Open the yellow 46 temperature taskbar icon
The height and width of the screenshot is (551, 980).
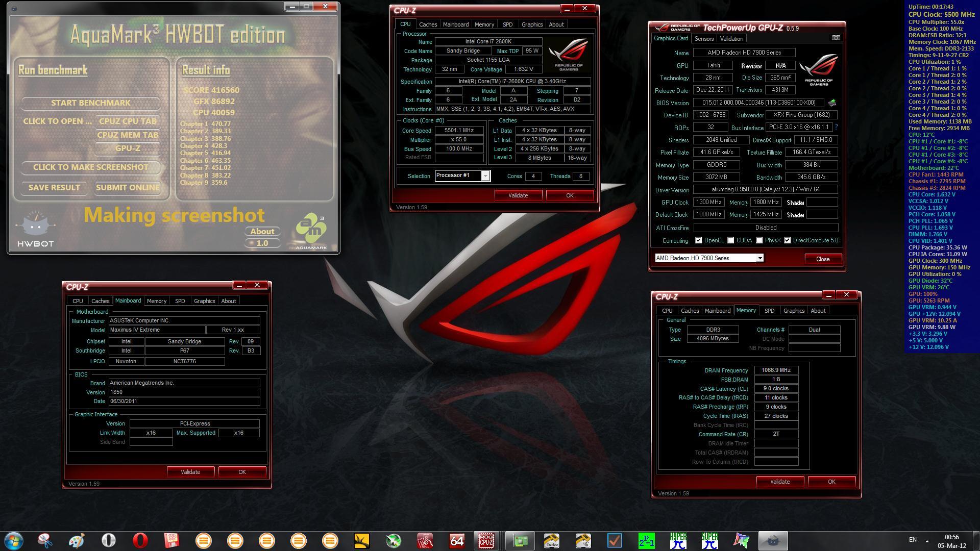[583, 540]
